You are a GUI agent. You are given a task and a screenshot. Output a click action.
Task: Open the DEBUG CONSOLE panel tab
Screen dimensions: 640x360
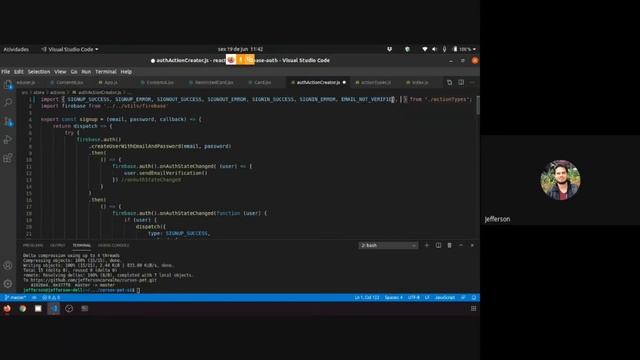click(113, 245)
